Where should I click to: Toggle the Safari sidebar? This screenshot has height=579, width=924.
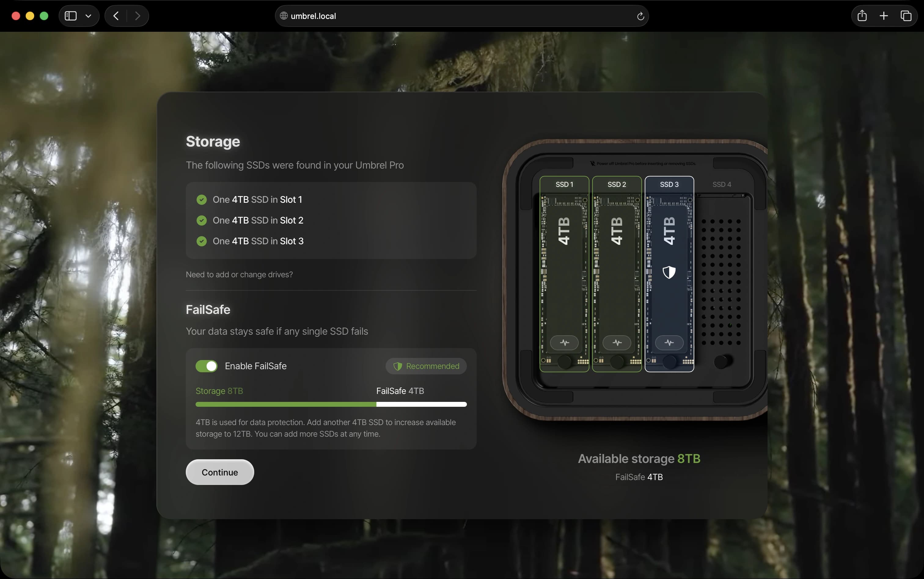pyautogui.click(x=71, y=16)
